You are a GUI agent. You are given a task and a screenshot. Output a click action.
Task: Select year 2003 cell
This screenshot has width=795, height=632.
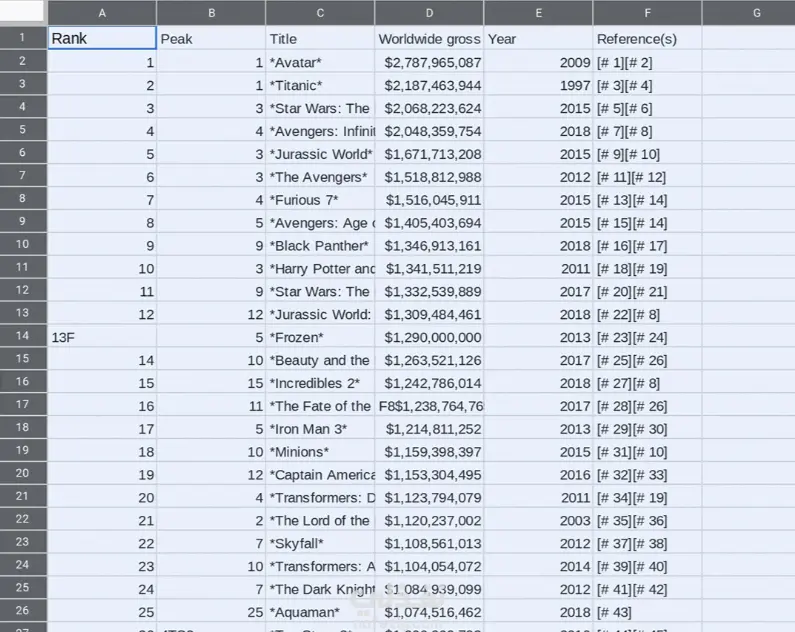coord(538,520)
